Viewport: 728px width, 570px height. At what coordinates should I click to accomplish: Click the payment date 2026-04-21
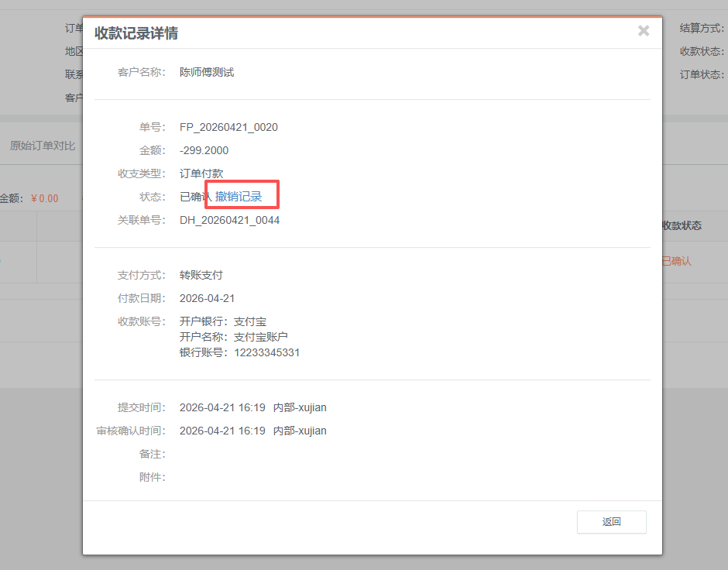click(207, 298)
